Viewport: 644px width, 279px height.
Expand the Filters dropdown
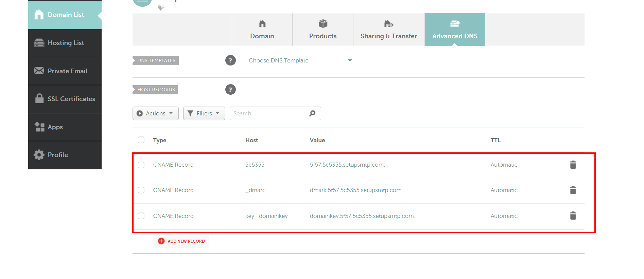click(x=204, y=113)
